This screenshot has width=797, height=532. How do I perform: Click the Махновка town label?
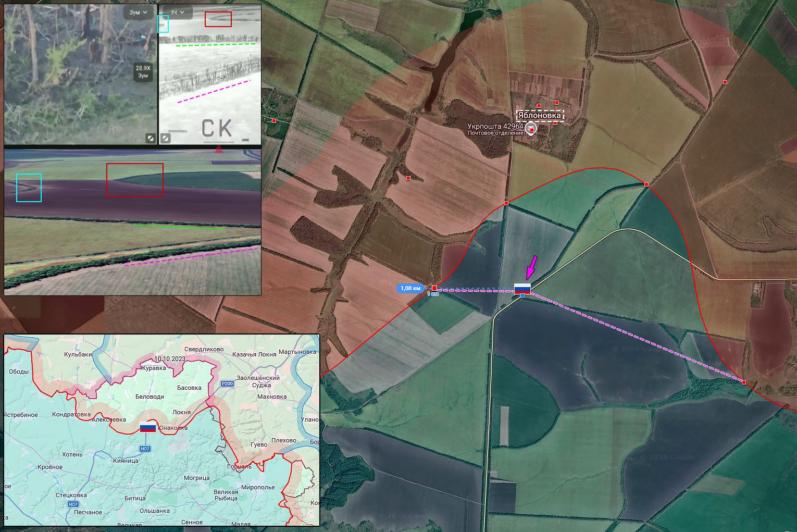272,397
